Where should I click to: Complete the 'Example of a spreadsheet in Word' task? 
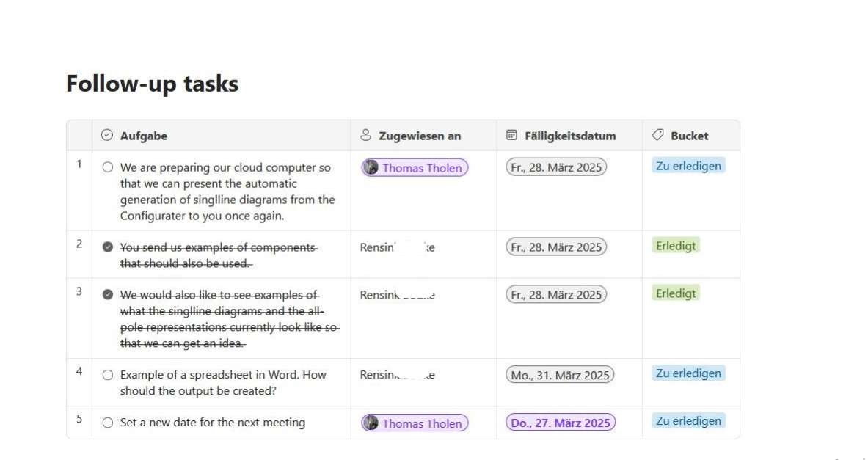click(107, 375)
